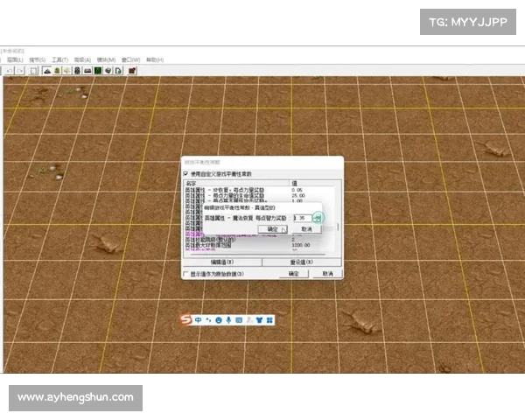Enable the show values as raw data checkbox

click(x=185, y=273)
